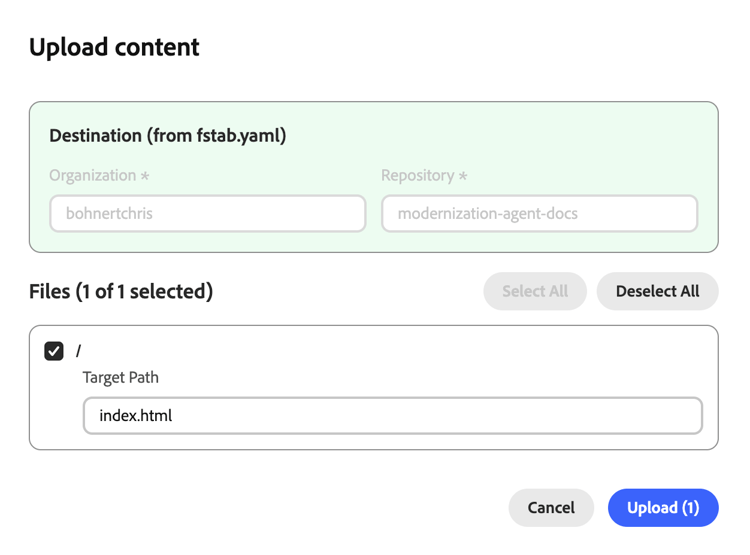Click the Organization field label
The height and width of the screenshot is (555, 750).
click(92, 176)
